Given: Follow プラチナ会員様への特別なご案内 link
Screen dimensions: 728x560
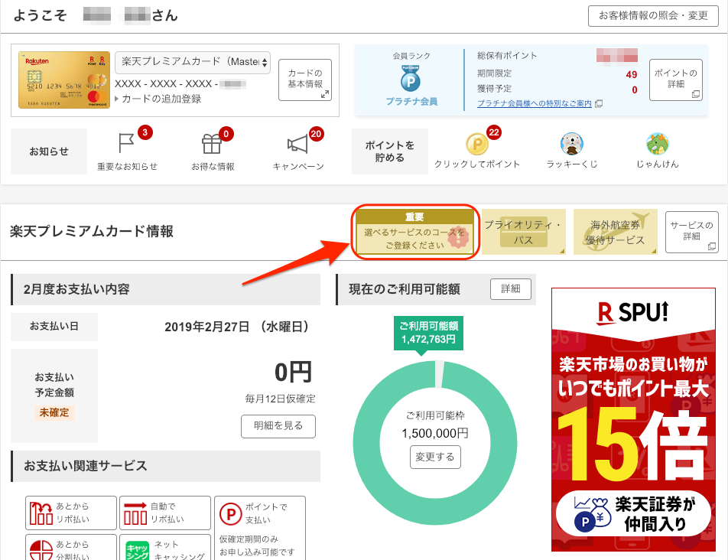Looking at the screenshot, I should 535,103.
